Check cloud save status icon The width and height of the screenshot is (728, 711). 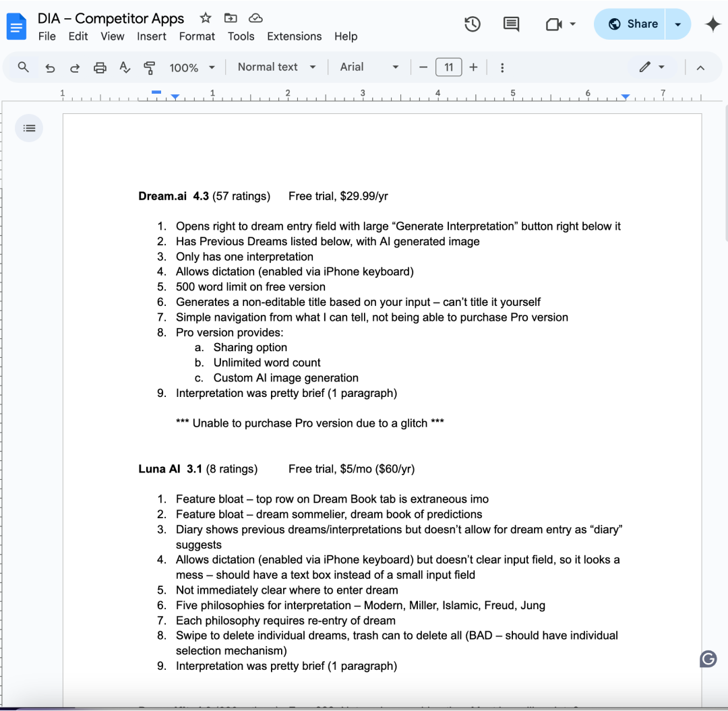tap(256, 18)
